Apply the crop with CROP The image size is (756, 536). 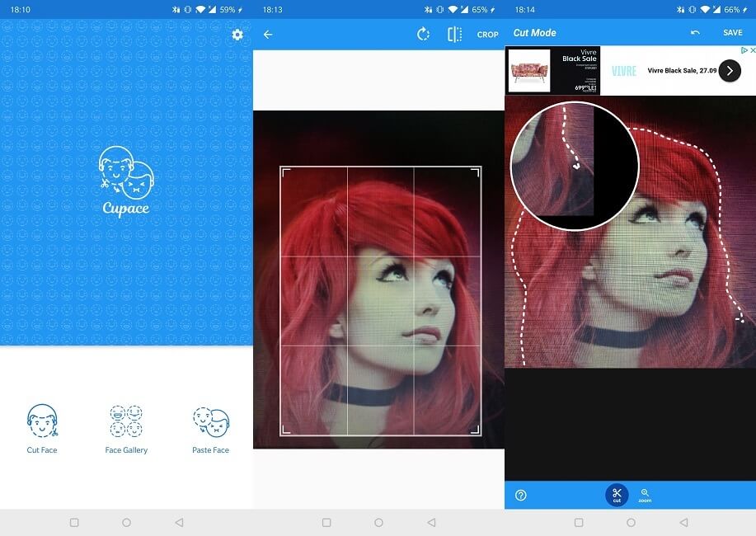coord(487,35)
